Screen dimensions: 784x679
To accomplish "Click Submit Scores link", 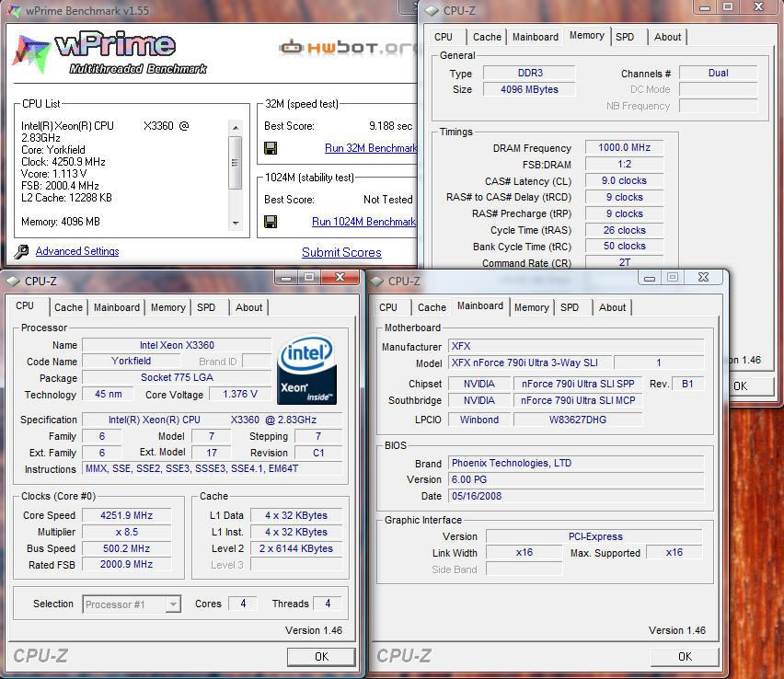I will tap(341, 252).
